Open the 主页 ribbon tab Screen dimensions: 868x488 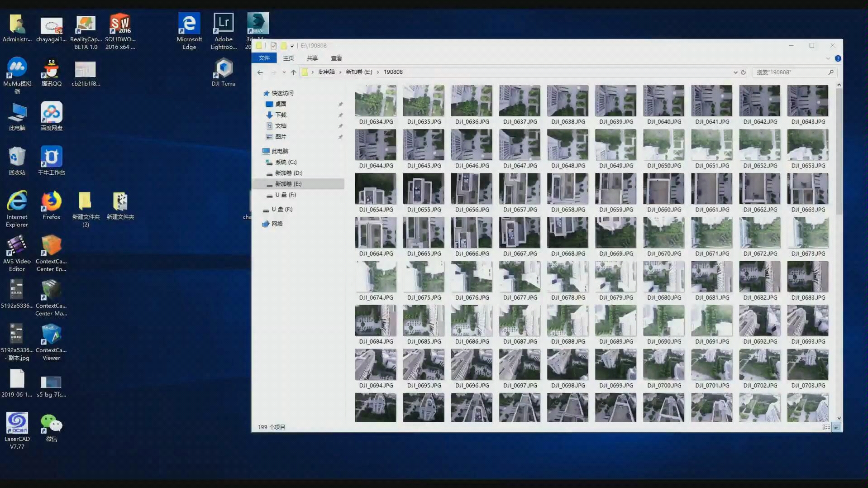tap(288, 58)
